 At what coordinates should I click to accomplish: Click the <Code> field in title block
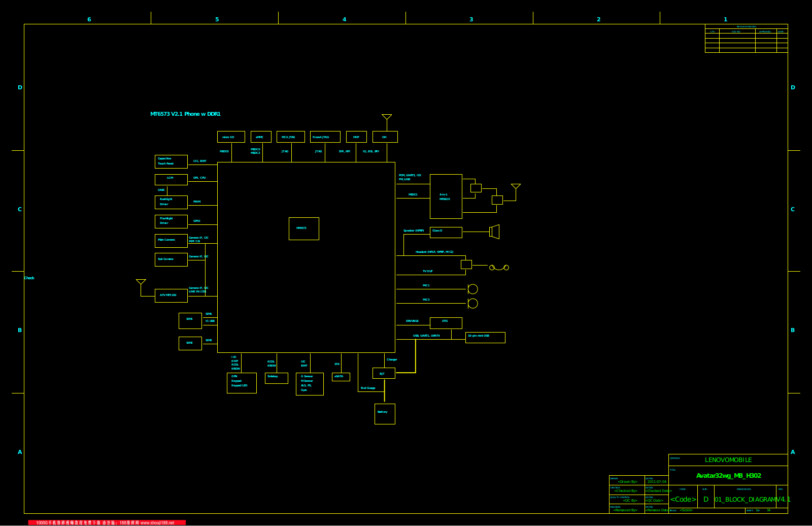pyautogui.click(x=683, y=500)
